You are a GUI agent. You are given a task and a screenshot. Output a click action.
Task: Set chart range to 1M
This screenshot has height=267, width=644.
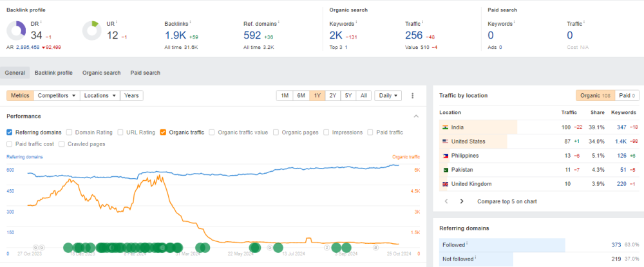[x=285, y=96]
